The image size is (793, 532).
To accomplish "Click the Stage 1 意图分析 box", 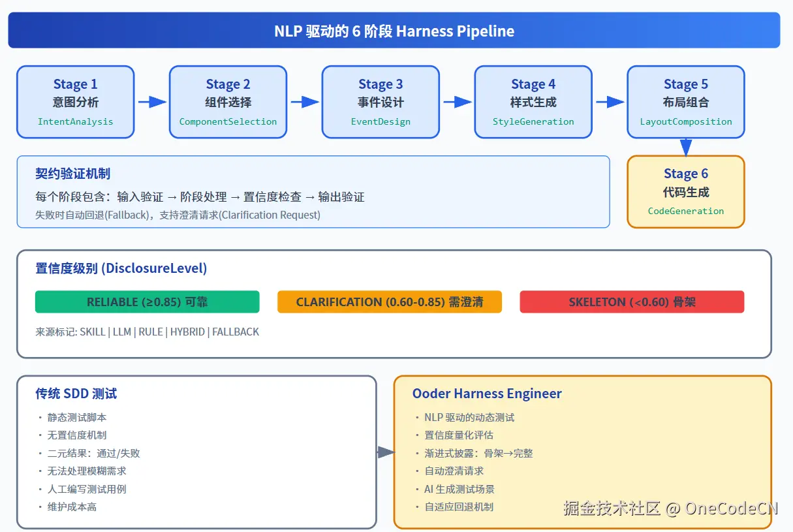I will (75, 102).
